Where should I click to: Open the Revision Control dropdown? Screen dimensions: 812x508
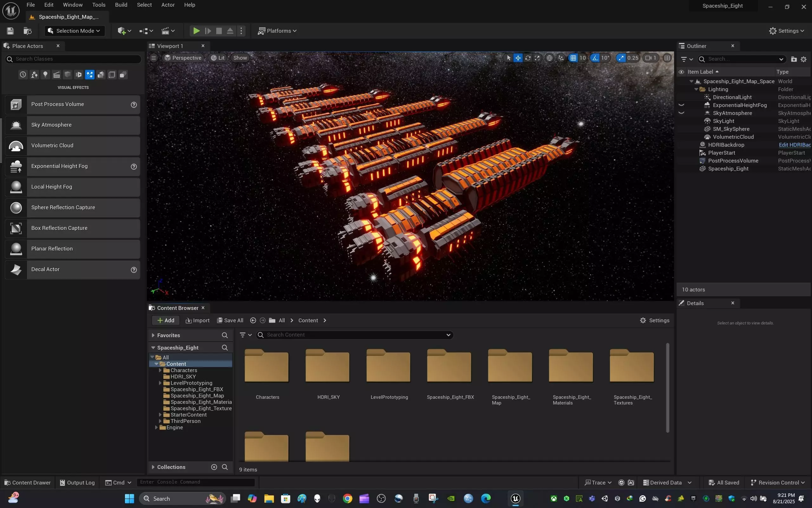[x=777, y=483]
